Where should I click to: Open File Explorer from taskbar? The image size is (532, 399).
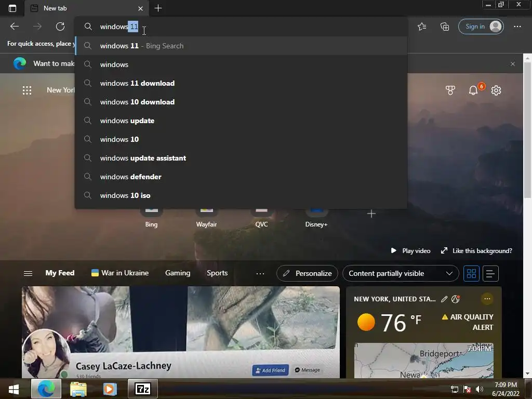coord(78,389)
